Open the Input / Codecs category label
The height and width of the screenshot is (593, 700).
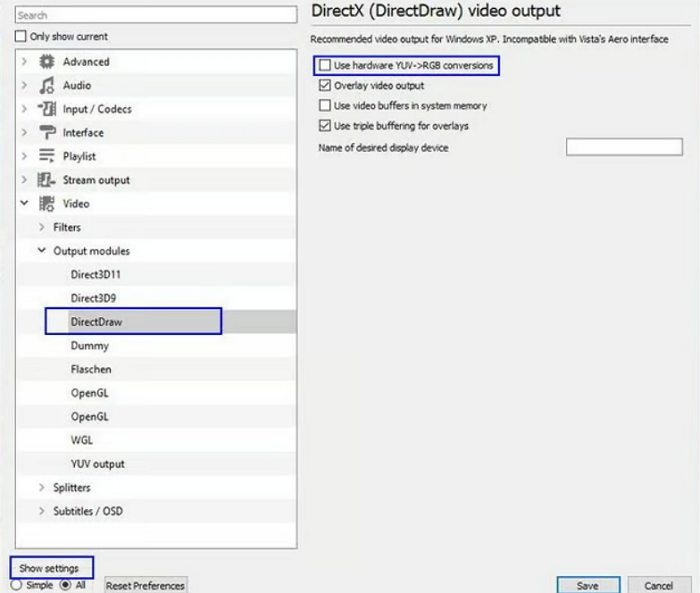pyautogui.click(x=97, y=109)
